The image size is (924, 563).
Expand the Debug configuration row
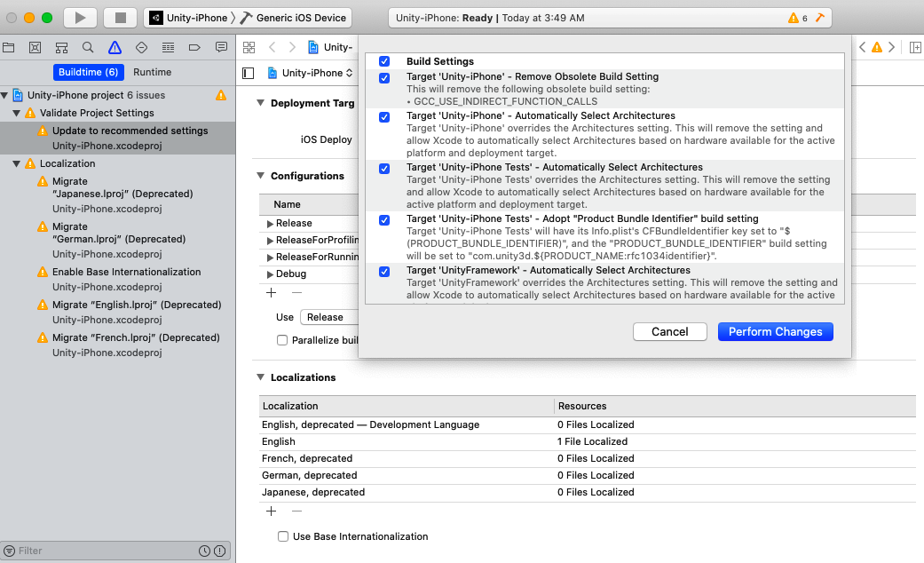[x=270, y=274]
